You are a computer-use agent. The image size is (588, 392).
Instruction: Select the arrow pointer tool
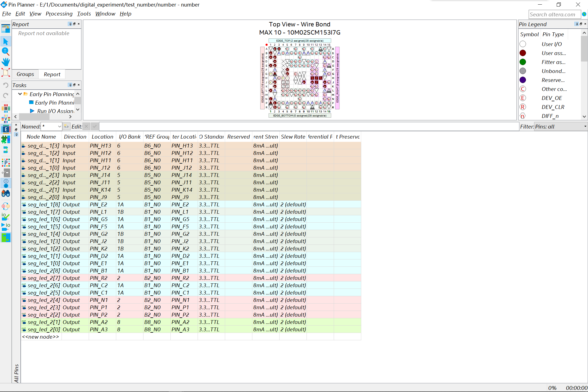click(5, 41)
